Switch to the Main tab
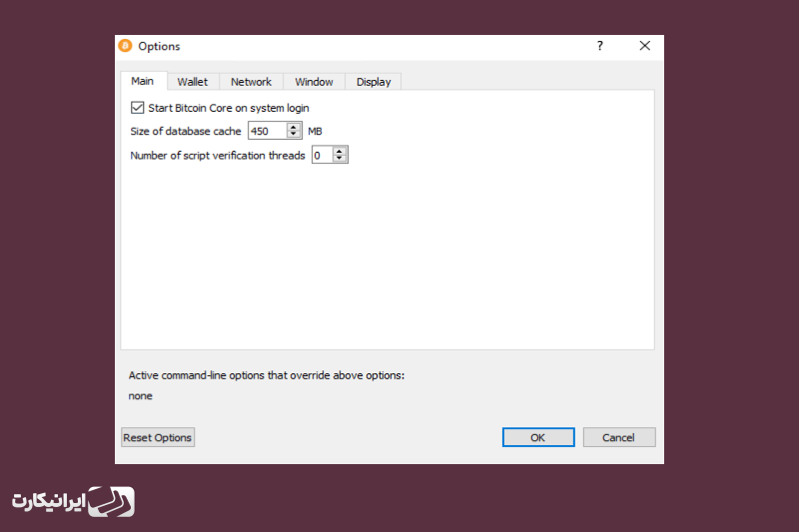Viewport: 799px width, 532px height. tap(142, 81)
